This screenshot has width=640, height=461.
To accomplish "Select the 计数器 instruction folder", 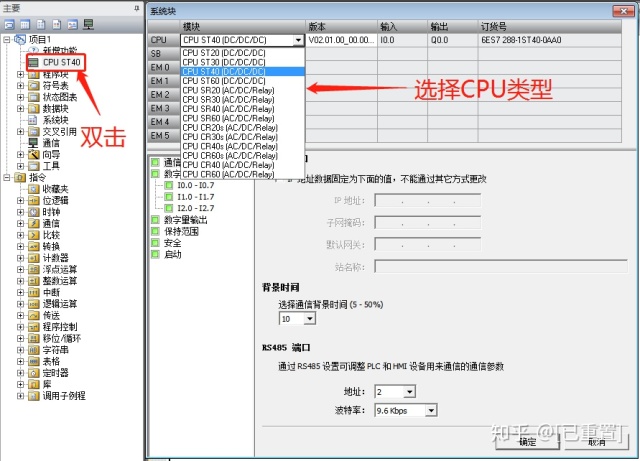I will (56, 258).
